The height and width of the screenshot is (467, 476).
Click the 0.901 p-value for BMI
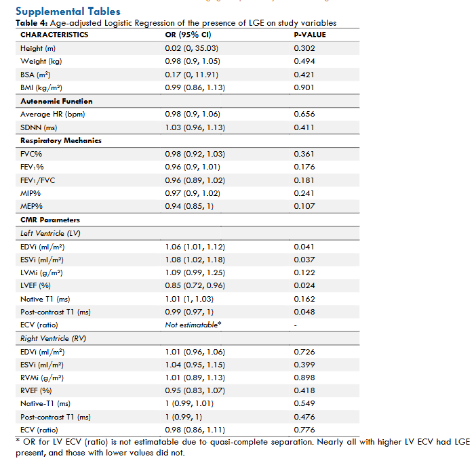tap(304, 87)
